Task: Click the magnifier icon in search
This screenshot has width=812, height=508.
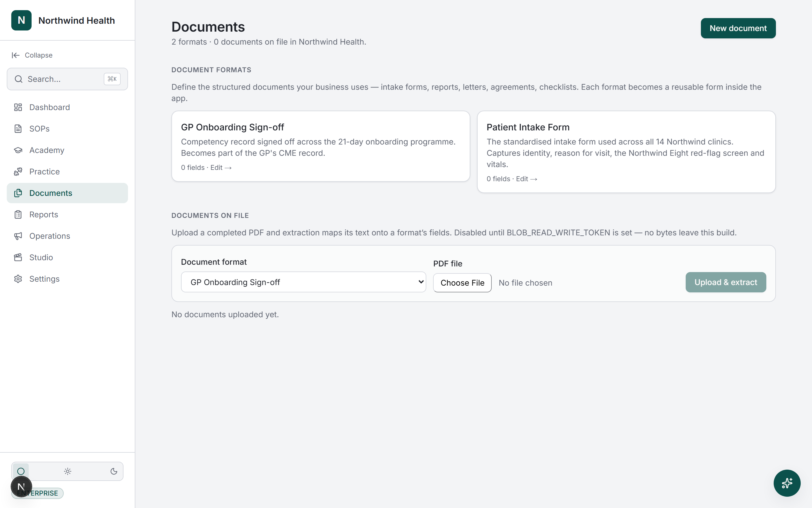Action: [x=18, y=79]
